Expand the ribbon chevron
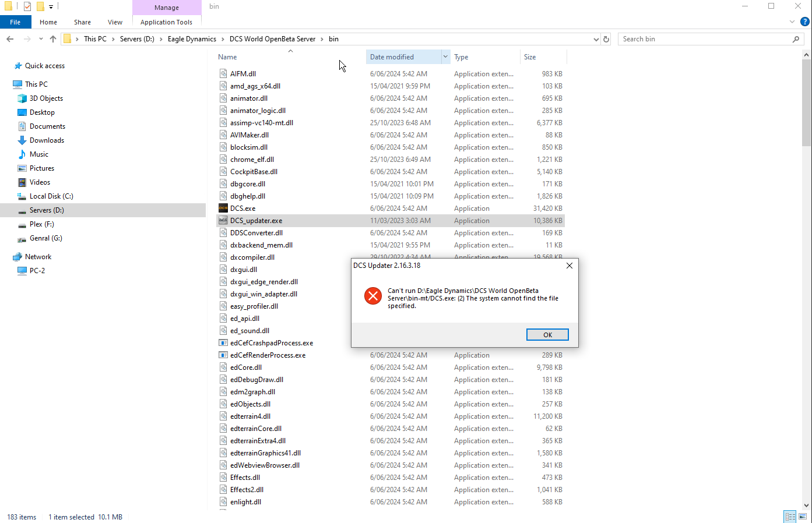This screenshot has height=523, width=812. [792, 22]
